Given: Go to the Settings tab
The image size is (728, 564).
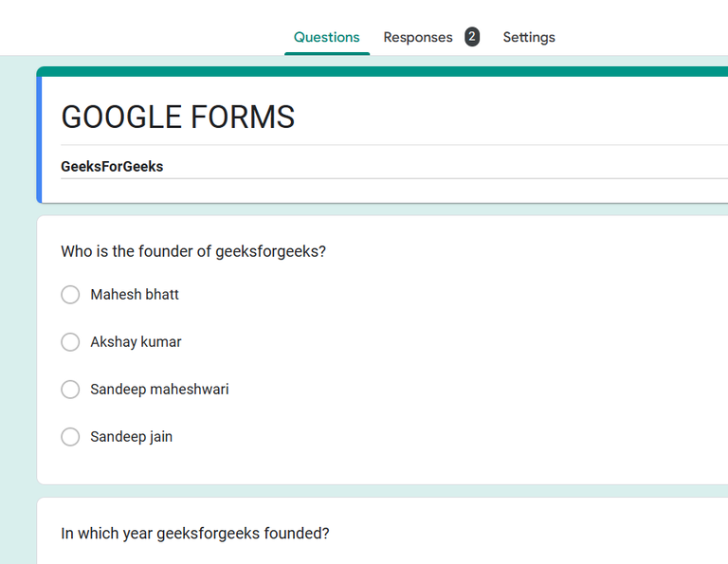Looking at the screenshot, I should [529, 37].
